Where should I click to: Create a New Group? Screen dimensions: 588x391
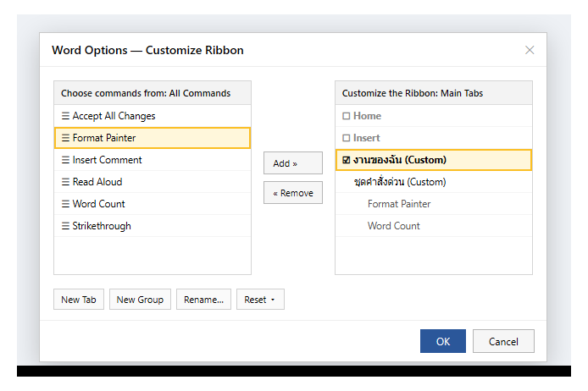(x=140, y=300)
